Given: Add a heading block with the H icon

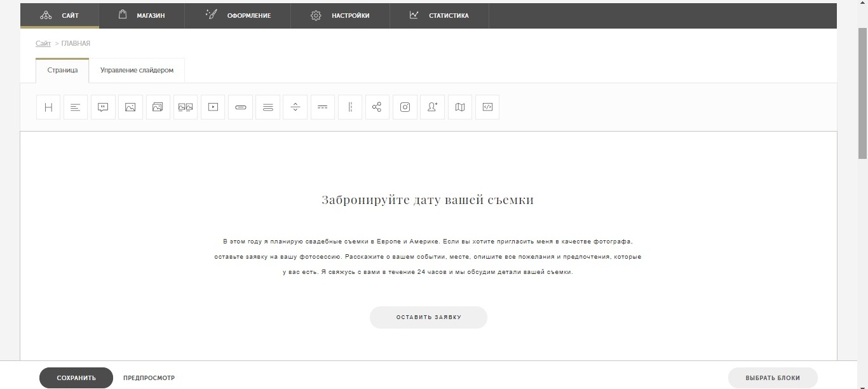Looking at the screenshot, I should pyautogui.click(x=48, y=107).
